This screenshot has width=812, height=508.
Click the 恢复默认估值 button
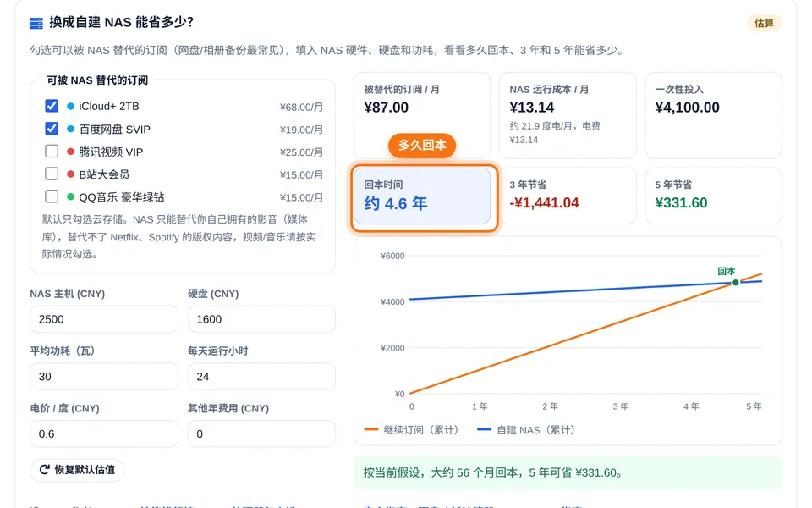coord(77,470)
